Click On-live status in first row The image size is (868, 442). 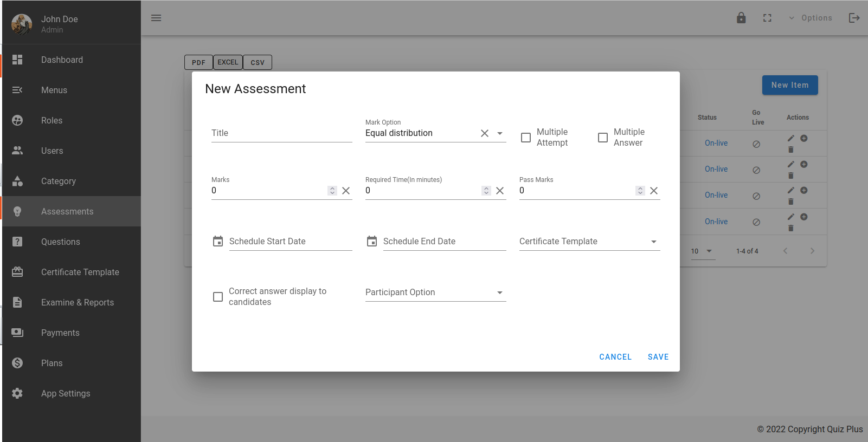coord(716,143)
